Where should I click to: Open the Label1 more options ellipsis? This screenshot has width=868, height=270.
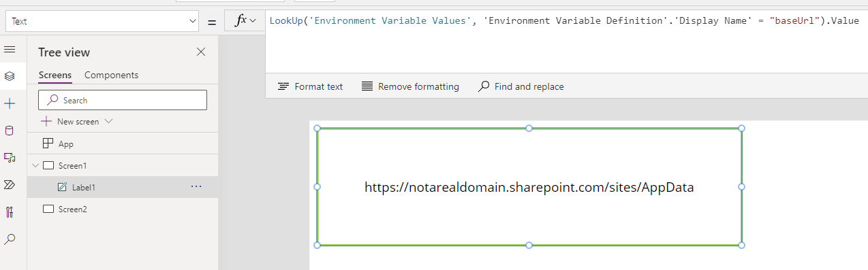pyautogui.click(x=196, y=186)
